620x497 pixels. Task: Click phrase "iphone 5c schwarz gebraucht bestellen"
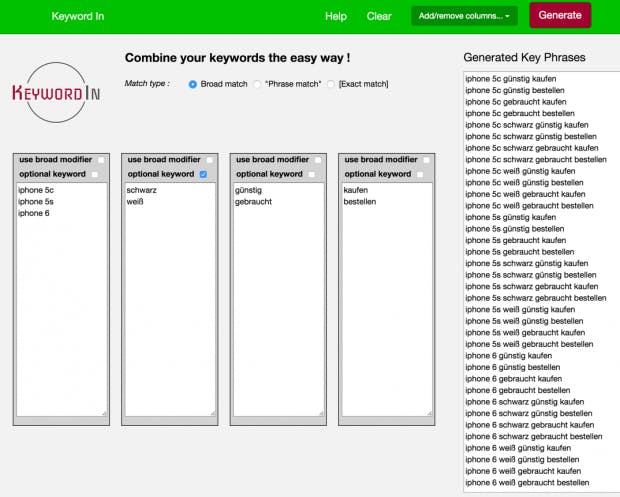536,159
